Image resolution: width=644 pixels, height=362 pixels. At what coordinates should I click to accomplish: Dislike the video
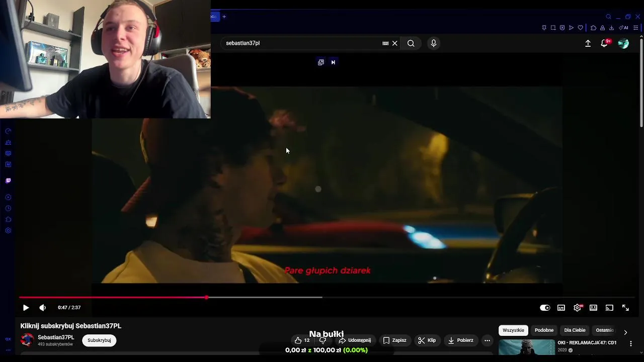tap(323, 340)
